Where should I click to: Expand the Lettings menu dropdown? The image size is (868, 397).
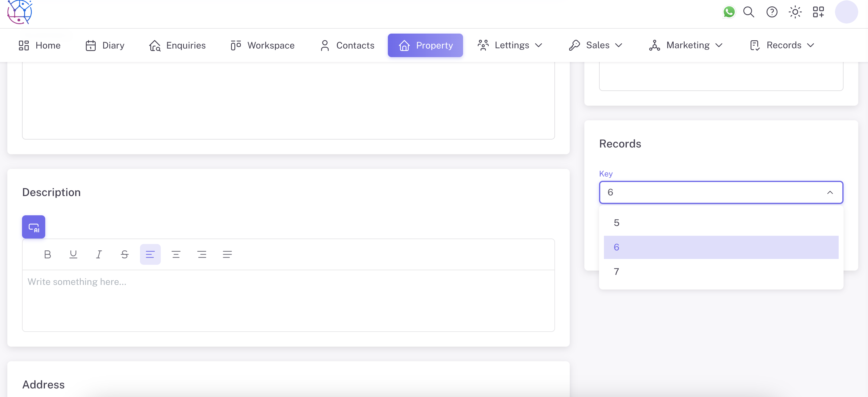point(510,45)
